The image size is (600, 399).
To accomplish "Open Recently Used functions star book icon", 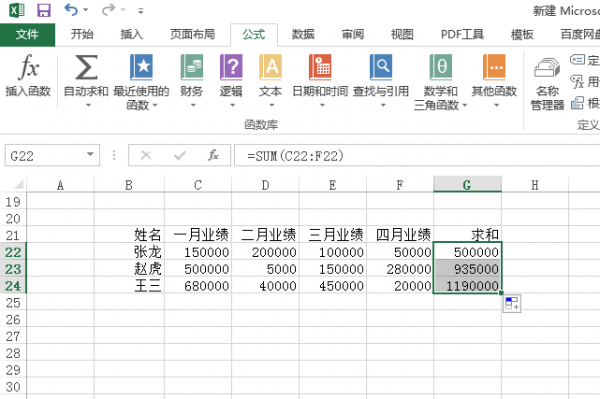I will pos(141,67).
